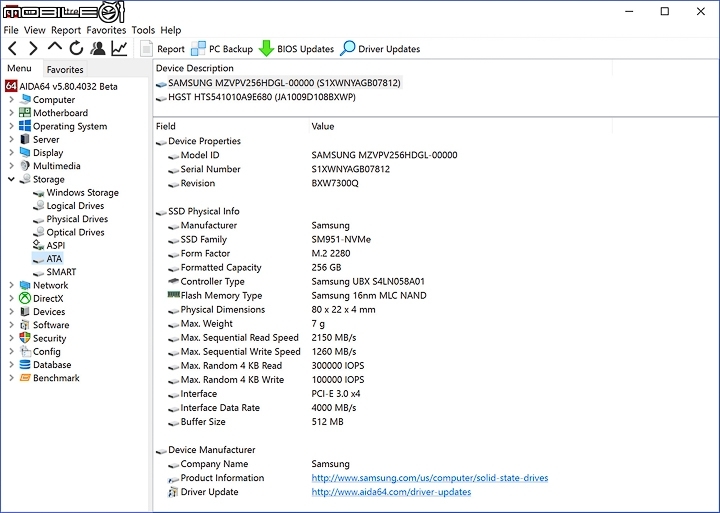The height and width of the screenshot is (513, 720).
Task: Open the Tools menu
Action: click(x=143, y=30)
